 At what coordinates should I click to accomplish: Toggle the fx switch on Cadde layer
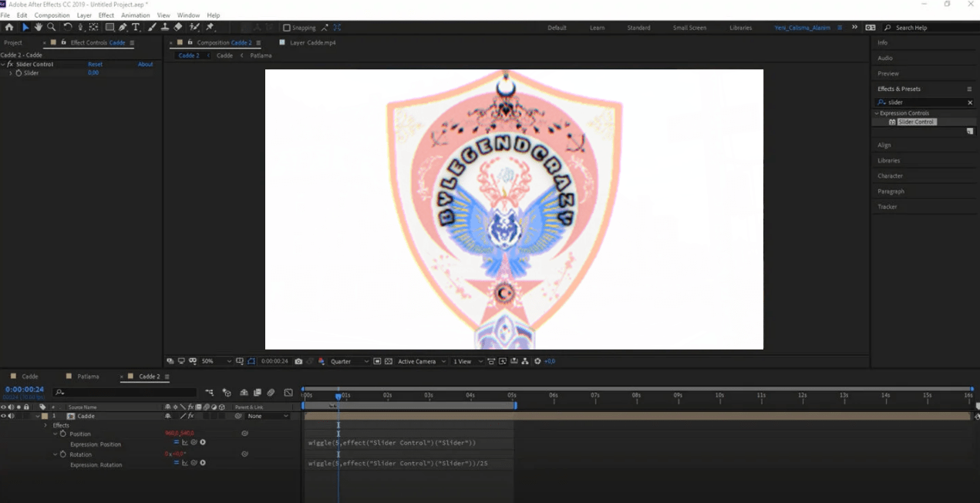[190, 416]
